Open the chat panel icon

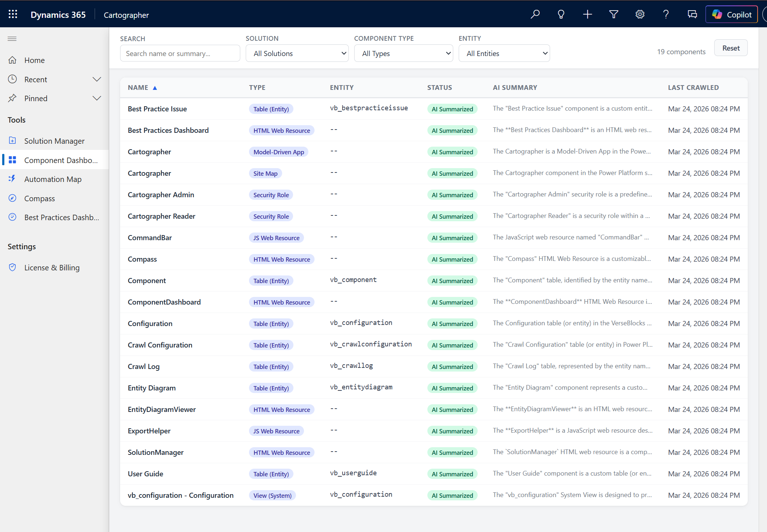(x=692, y=15)
